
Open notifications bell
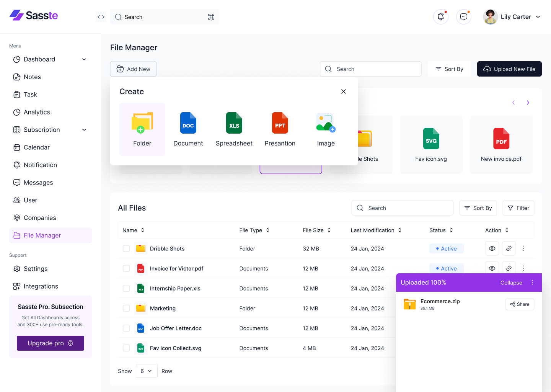[x=440, y=16]
